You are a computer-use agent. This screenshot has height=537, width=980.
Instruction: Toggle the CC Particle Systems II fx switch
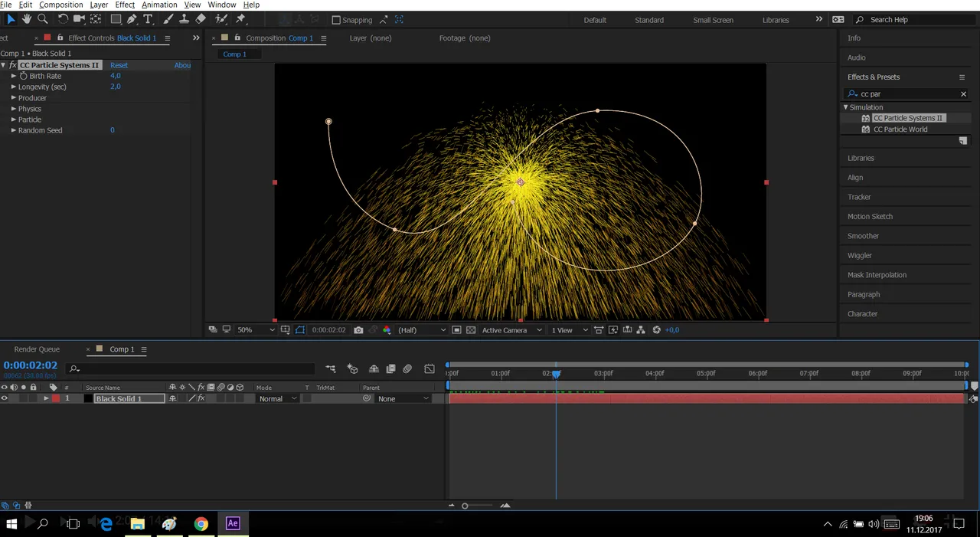click(x=13, y=65)
